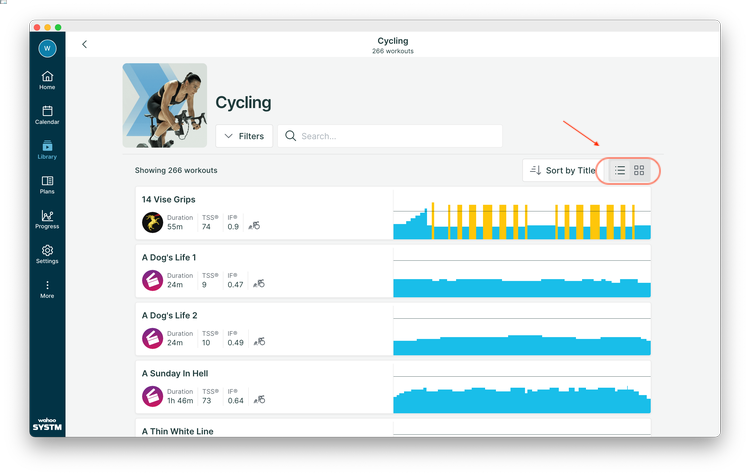Viewport: 750px width, 476px height.
Task: Click the A Dog's Life 2 workout graph
Action: [x=522, y=331]
